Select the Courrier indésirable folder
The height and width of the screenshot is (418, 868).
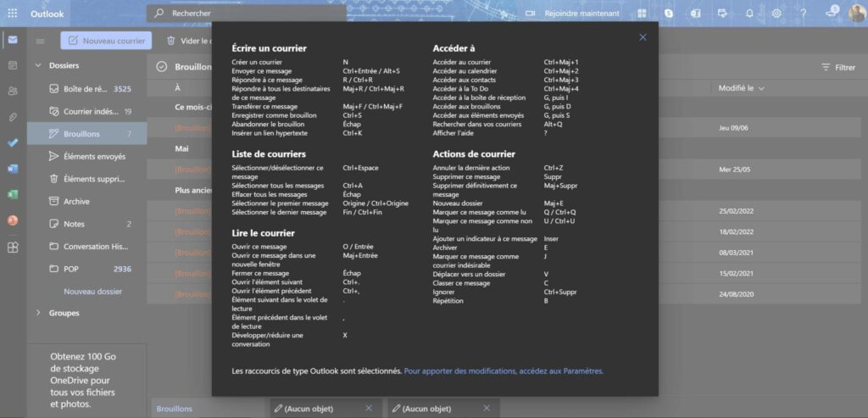(87, 111)
